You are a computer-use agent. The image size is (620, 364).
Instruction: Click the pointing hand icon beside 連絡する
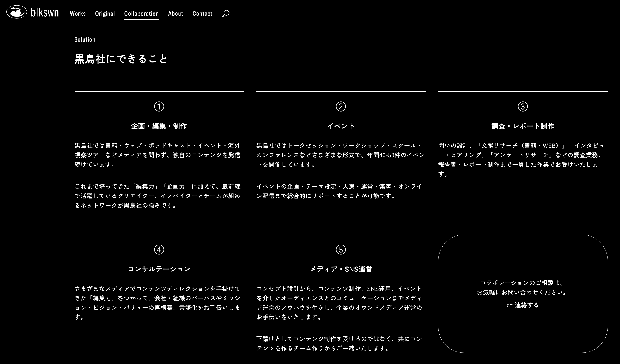coord(510,305)
